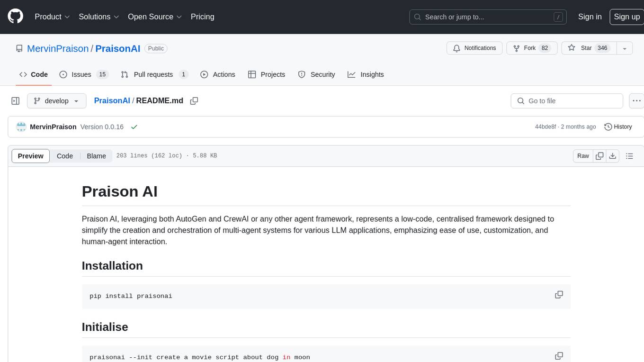
Task: Click the Notifications bell button
Action: click(474, 48)
